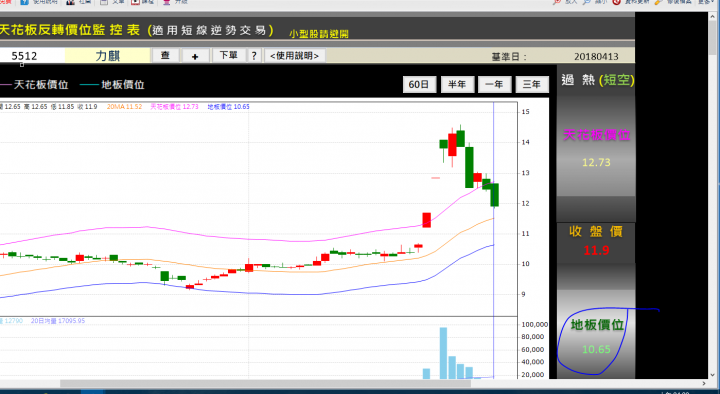Click the base date value 20180413
The image size is (720, 394).
(x=596, y=56)
